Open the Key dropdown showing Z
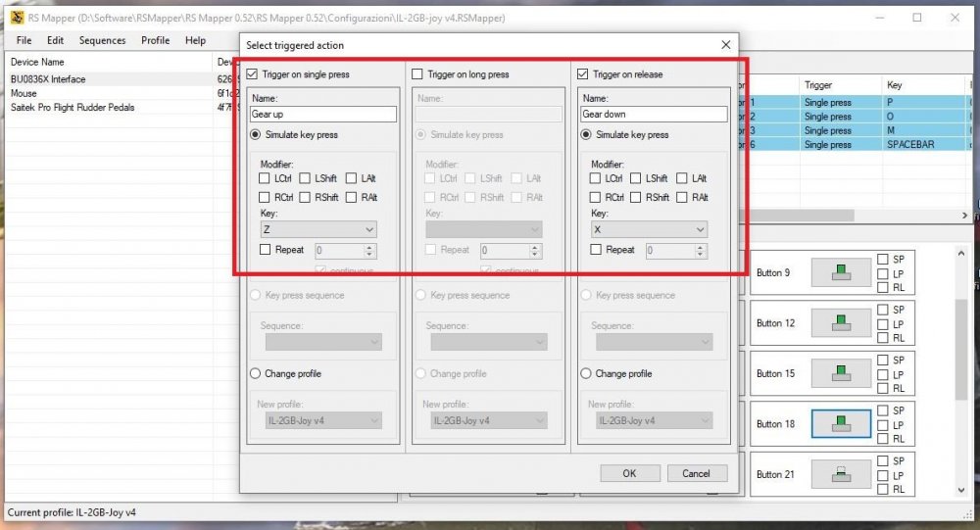The image size is (980, 530). 318,229
